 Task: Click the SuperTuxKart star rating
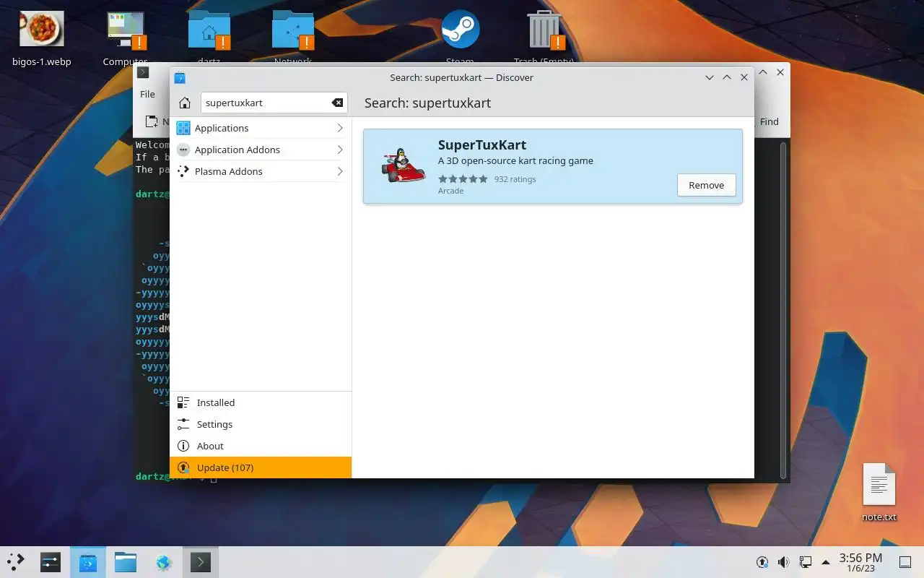463,179
